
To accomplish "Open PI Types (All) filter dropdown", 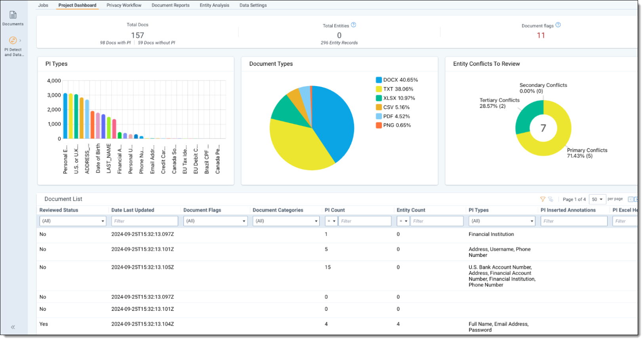I will 502,221.
